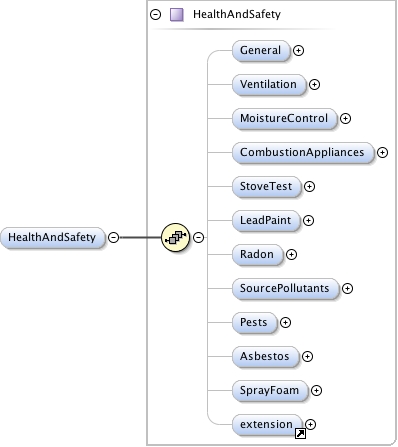398x447 pixels.
Task: Click the sequence compositor icon
Action: pyautogui.click(x=175, y=237)
